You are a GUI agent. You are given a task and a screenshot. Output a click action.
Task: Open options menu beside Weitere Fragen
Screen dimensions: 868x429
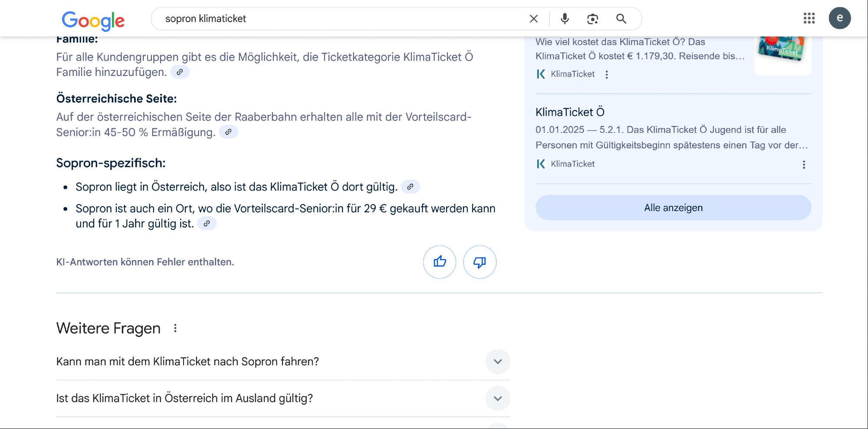point(175,328)
